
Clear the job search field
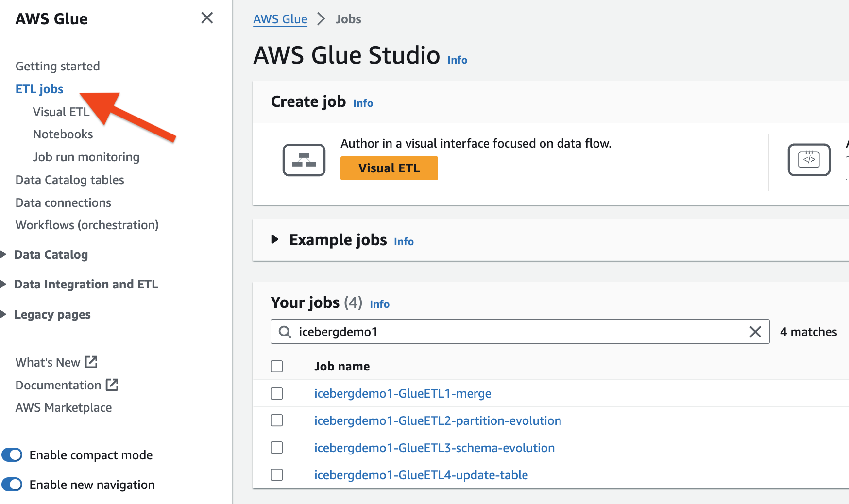click(x=755, y=332)
